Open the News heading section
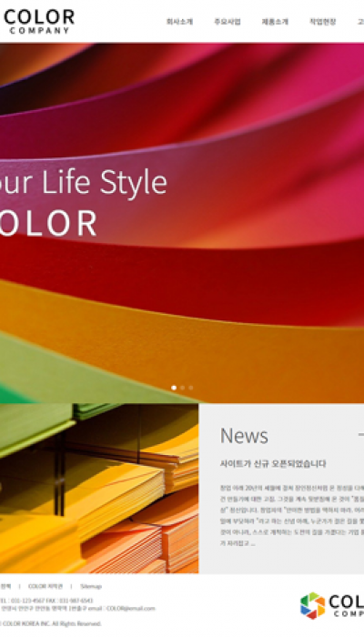The height and width of the screenshot is (637, 364). pos(244,436)
